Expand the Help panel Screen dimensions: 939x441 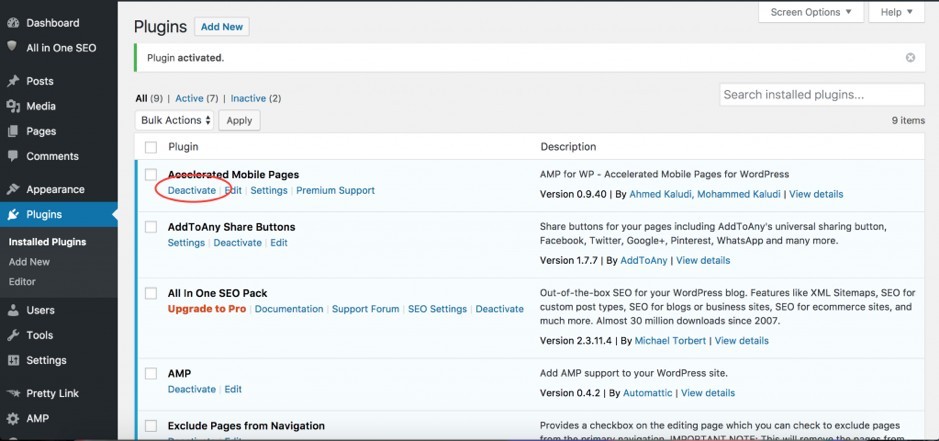(x=896, y=12)
